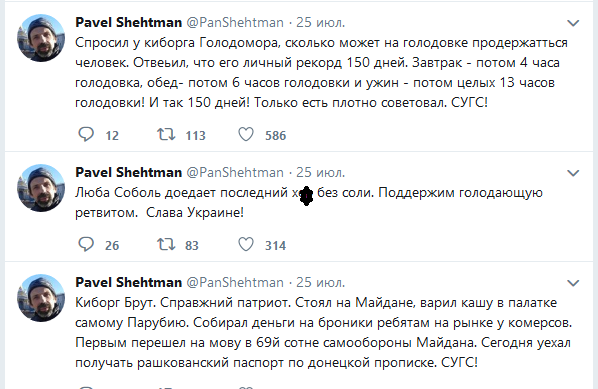Open the tweet about Киборг Брут
This screenshot has height=389, width=598.
[323, 332]
